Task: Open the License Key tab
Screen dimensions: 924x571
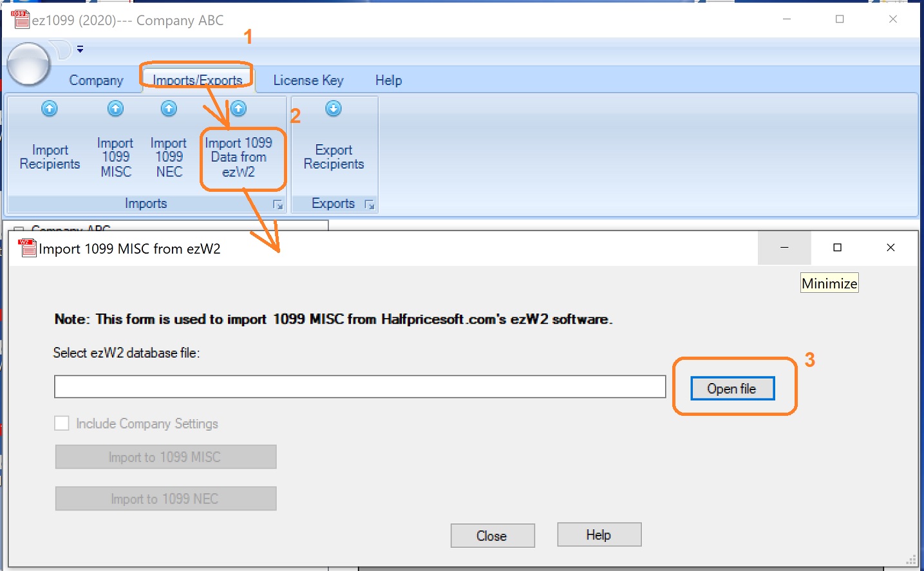Action: coord(308,80)
